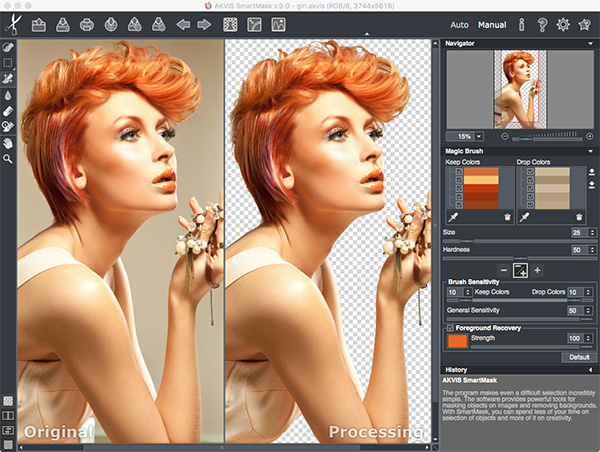Image resolution: width=600 pixels, height=452 pixels.
Task: Click the Keep Colors eyedropper icon
Action: 452,217
